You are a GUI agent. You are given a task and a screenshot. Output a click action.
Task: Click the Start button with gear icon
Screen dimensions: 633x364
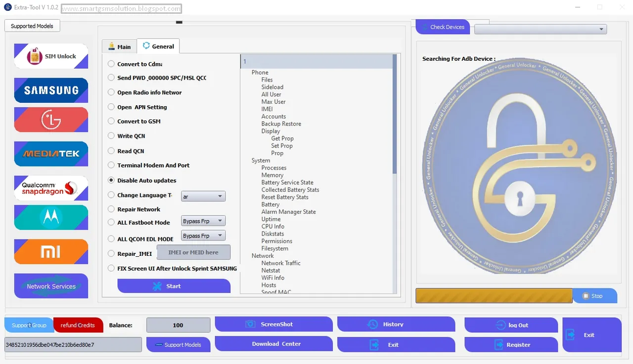point(174,286)
